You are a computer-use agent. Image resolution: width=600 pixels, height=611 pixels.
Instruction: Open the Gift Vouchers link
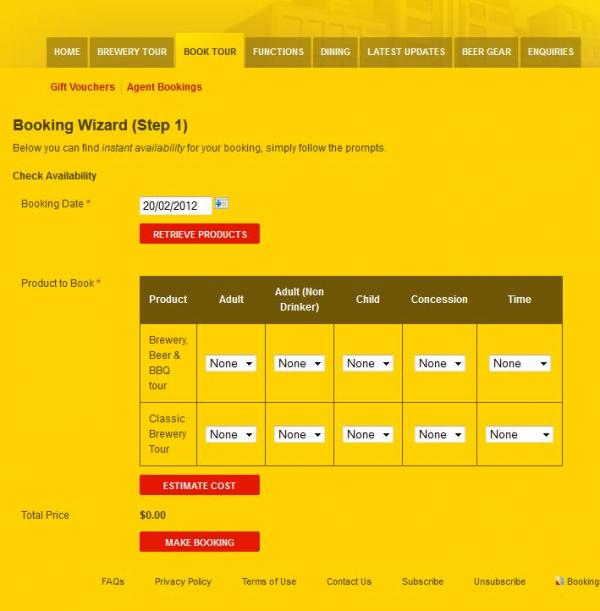point(82,87)
